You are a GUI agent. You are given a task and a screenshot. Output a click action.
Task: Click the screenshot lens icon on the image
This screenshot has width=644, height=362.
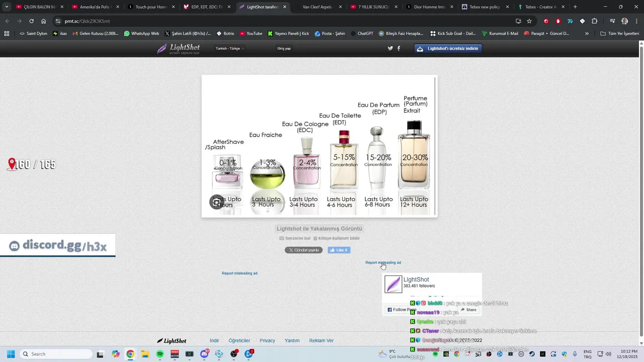[216, 202]
